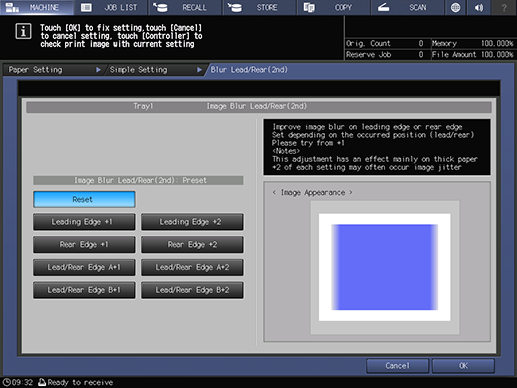Open the MACHINE tab
The height and width of the screenshot is (388, 517).
tap(37, 7)
